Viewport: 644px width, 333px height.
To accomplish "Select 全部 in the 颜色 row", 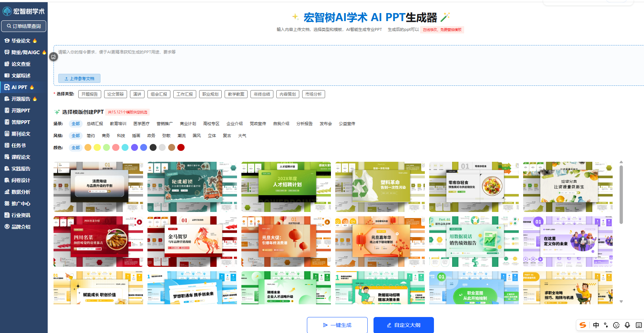I will (76, 148).
